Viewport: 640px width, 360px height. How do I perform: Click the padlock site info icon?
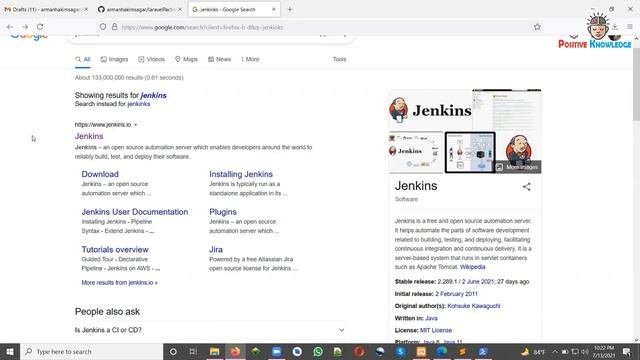coord(115,27)
